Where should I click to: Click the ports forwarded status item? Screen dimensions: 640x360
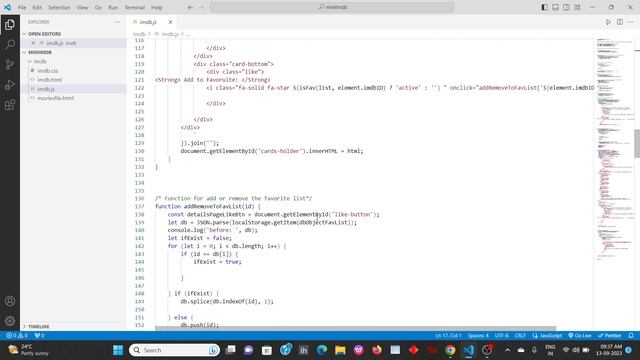pyautogui.click(x=39, y=336)
